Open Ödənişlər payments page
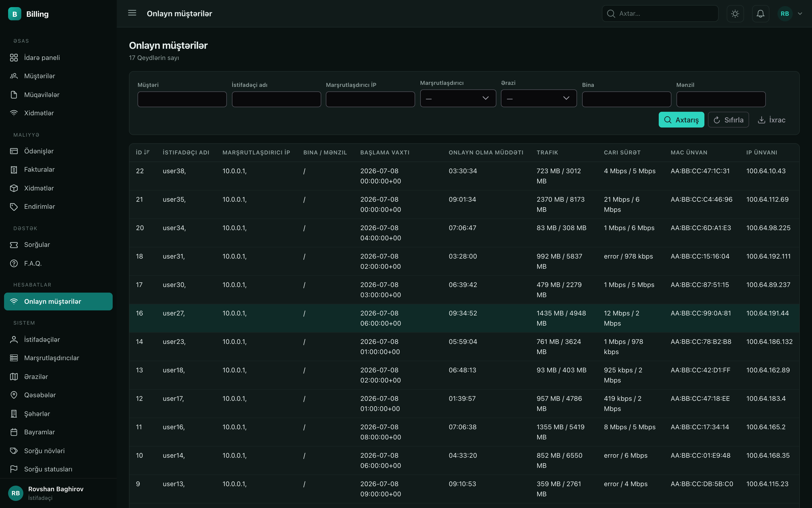 point(58,151)
